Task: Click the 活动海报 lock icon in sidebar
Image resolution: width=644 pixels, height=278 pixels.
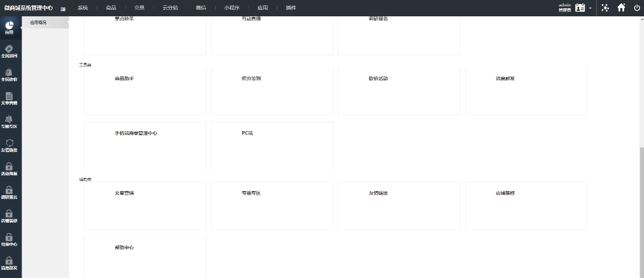Action: pyautogui.click(x=9, y=169)
